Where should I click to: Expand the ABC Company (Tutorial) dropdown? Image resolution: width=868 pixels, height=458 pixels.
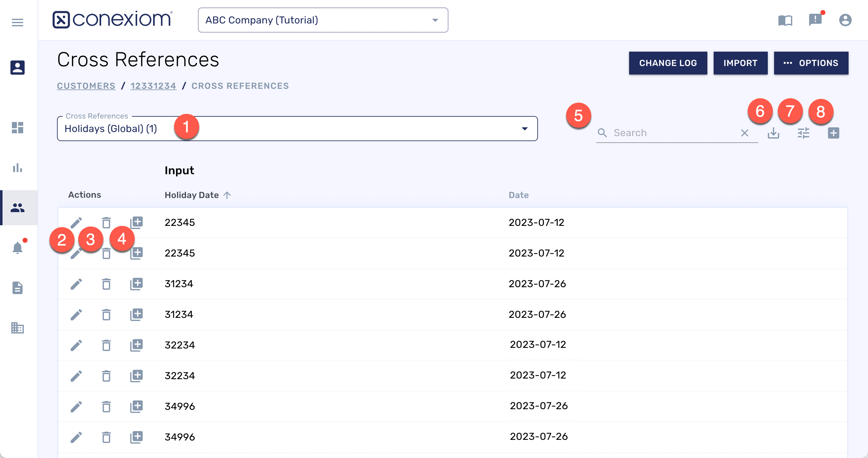(323, 20)
